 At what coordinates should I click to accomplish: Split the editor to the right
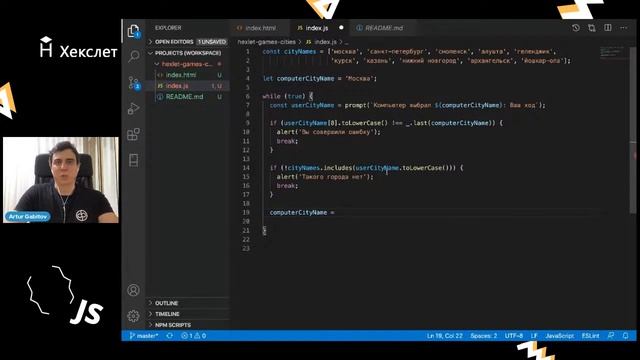[x=608, y=28]
